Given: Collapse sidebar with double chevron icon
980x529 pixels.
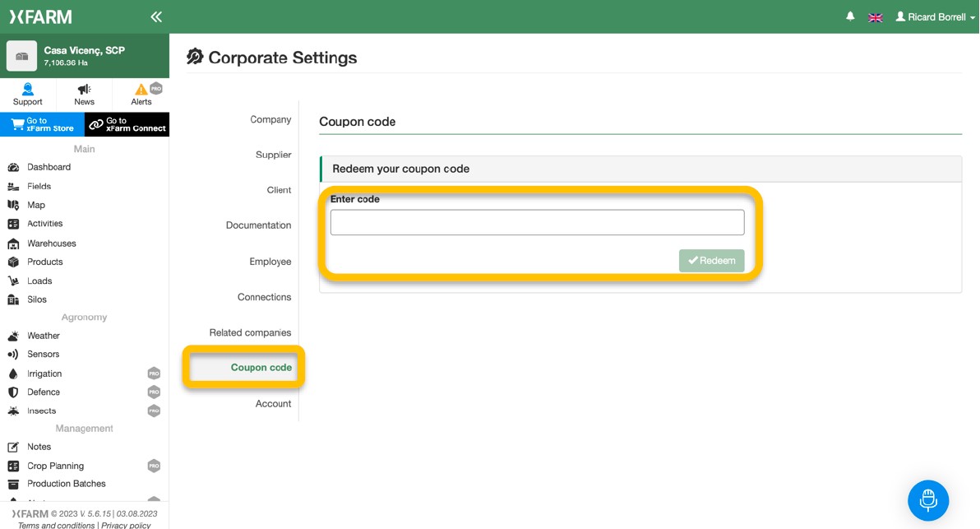Looking at the screenshot, I should click(x=156, y=17).
